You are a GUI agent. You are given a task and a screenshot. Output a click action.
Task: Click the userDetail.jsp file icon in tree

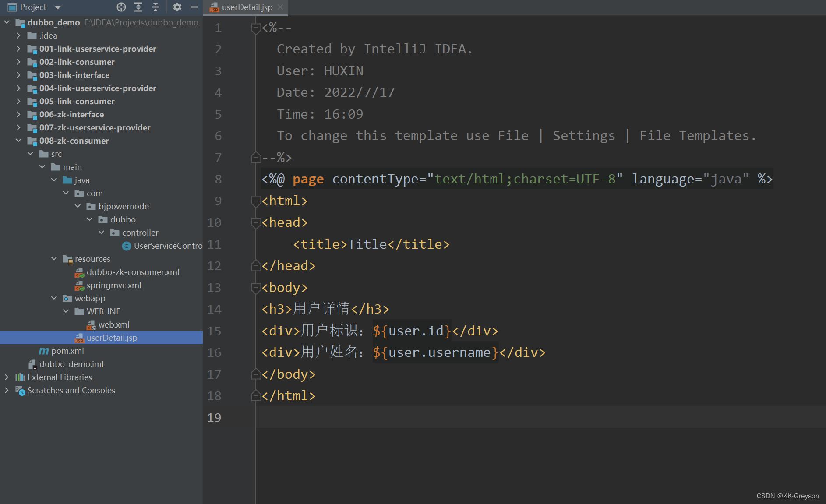click(79, 338)
